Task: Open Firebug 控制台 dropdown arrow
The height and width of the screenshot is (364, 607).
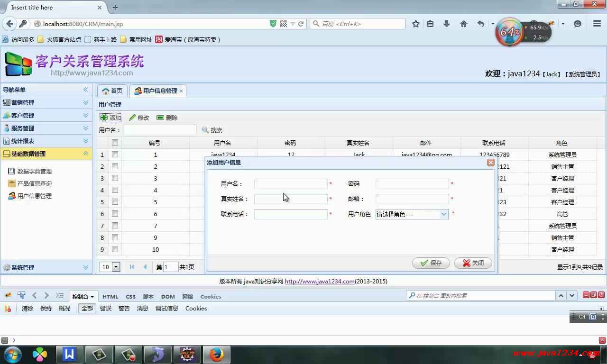Action: (92, 297)
